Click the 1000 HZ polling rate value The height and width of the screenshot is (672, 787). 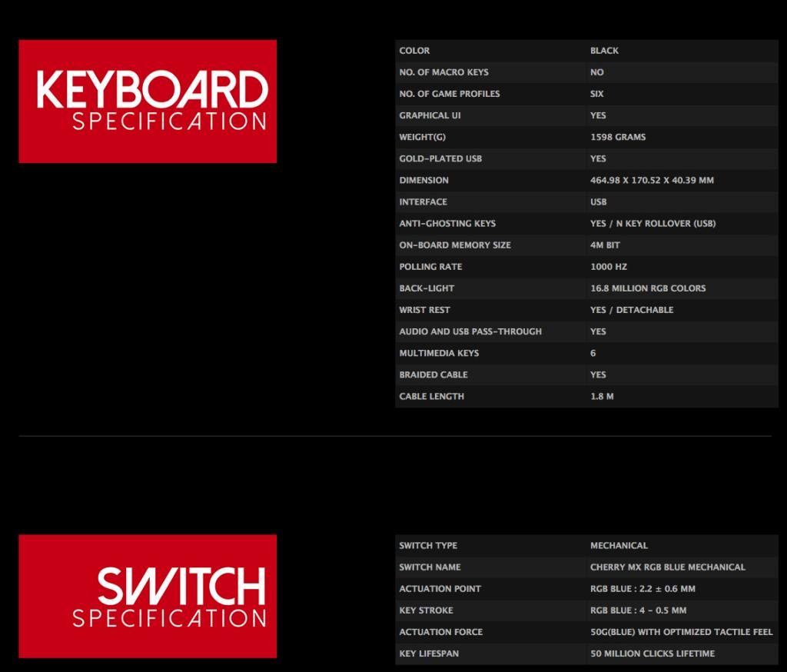click(608, 267)
